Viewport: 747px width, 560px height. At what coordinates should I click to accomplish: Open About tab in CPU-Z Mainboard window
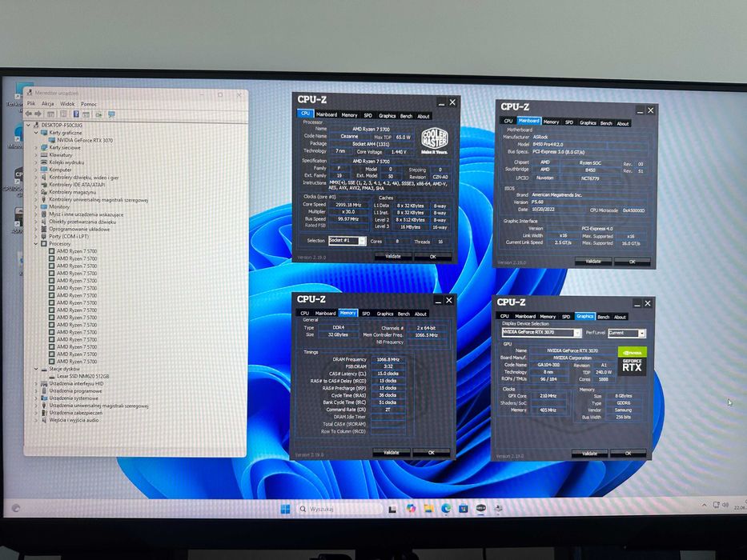click(x=623, y=123)
